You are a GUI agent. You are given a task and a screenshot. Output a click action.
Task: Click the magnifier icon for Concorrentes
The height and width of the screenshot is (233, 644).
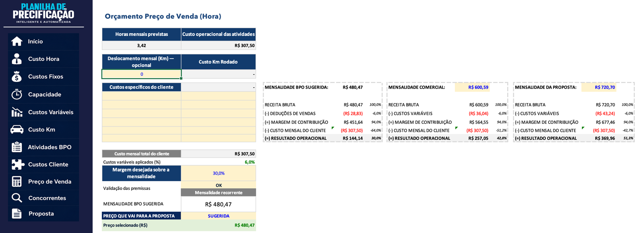tap(17, 198)
